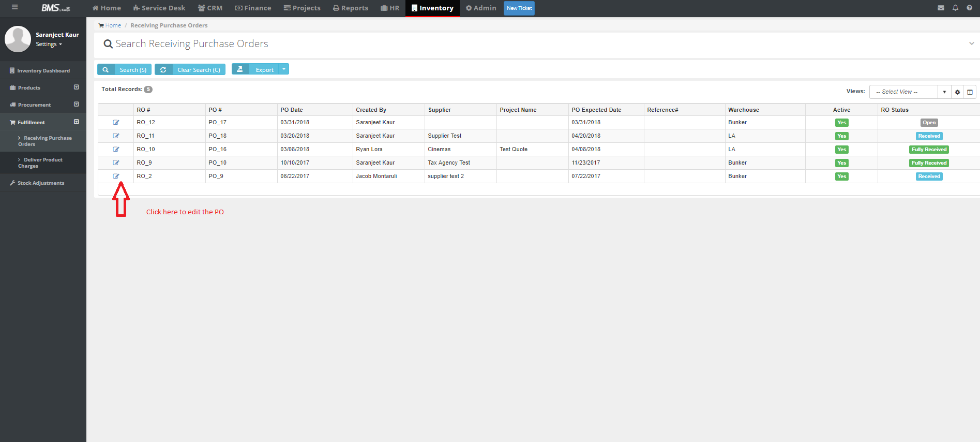
Task: Click Select View dropdown arrow
Action: pos(944,92)
